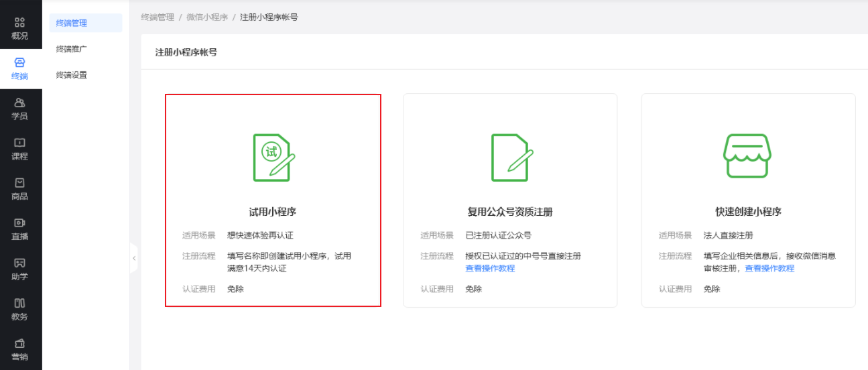Click 注册流程 label in 复用公众号资质注册 card
The width and height of the screenshot is (868, 370).
pos(436,255)
